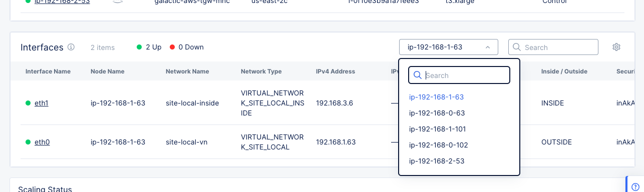Sort by Inside / Outside column header
Image resolution: width=644 pixels, height=192 pixels.
pyautogui.click(x=564, y=71)
